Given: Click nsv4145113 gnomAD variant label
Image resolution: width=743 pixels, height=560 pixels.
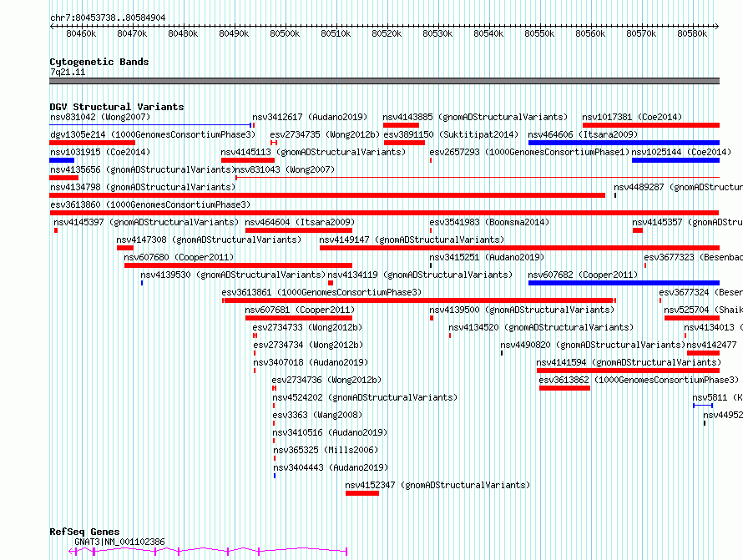Looking at the screenshot, I should coord(313,152).
